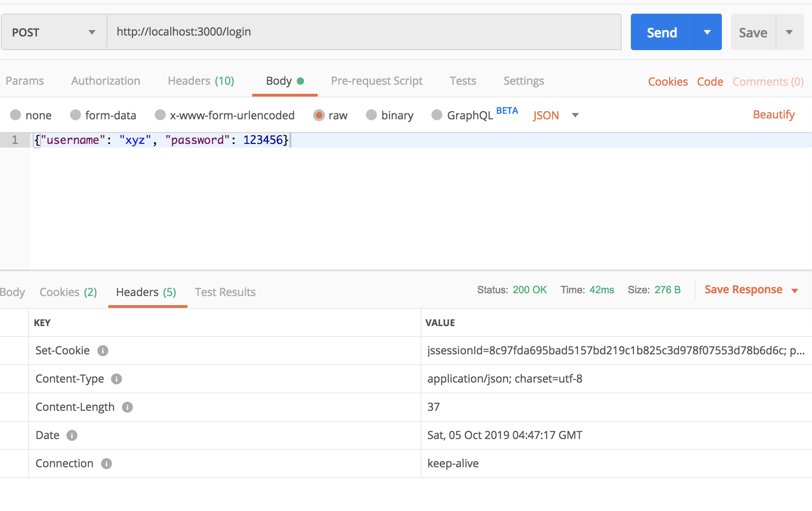812x511 pixels.
Task: Open the Save button dropdown arrow
Action: [790, 32]
